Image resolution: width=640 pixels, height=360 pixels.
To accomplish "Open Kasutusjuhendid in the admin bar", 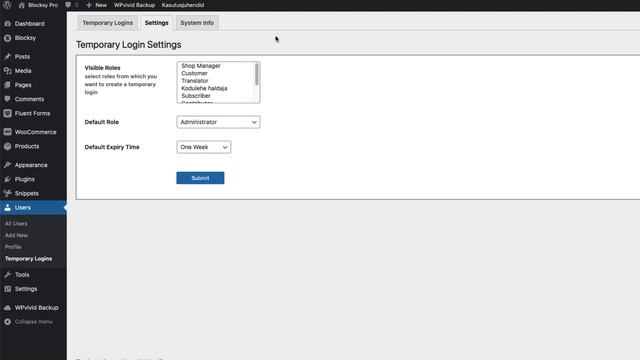I will click(x=183, y=5).
